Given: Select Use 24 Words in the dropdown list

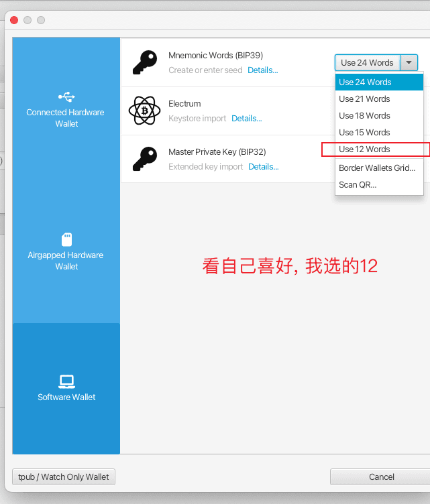Looking at the screenshot, I should coord(379,82).
